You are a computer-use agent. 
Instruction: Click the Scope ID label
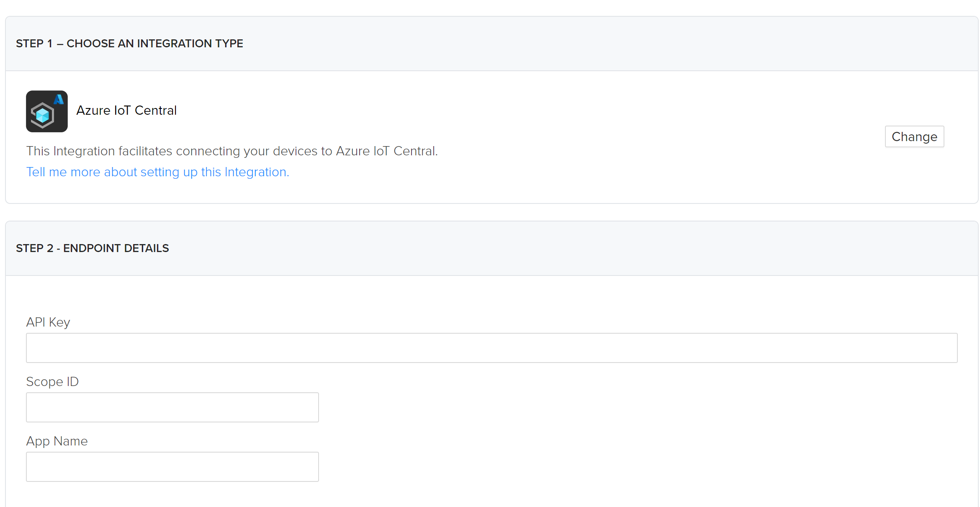pos(52,381)
